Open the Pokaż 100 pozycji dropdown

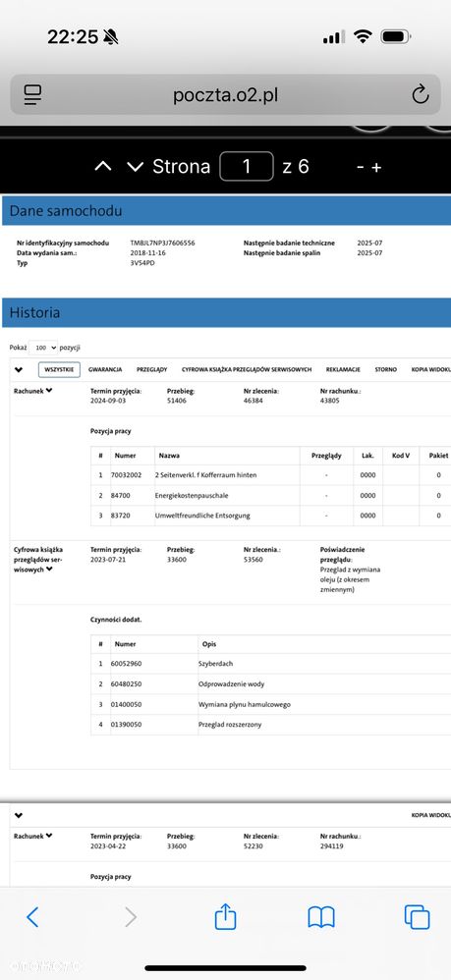[x=43, y=348]
